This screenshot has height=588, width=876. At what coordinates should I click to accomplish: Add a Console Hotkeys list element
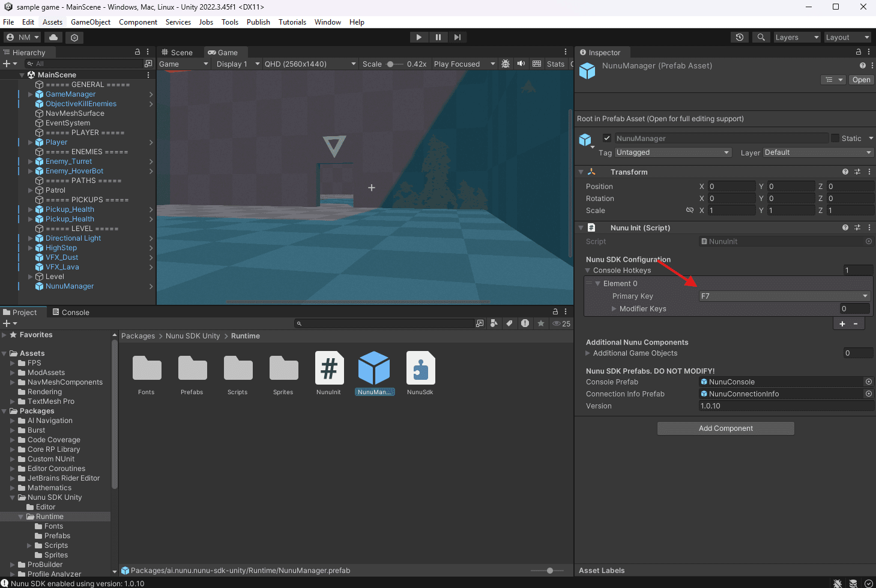click(842, 323)
